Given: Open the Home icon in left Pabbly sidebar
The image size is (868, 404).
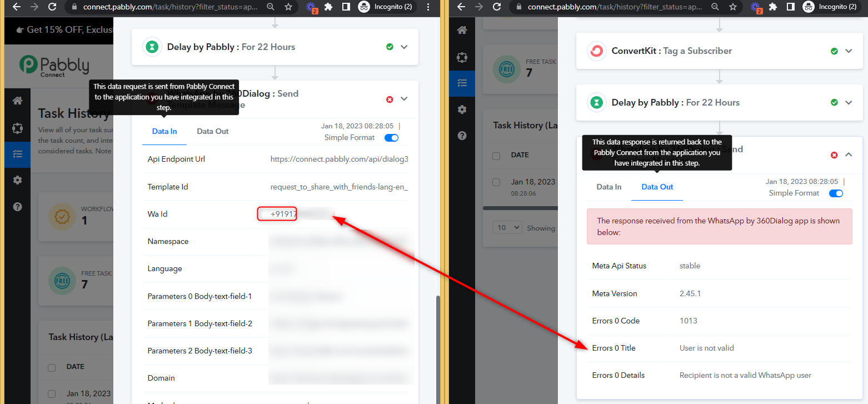Looking at the screenshot, I should (x=17, y=101).
